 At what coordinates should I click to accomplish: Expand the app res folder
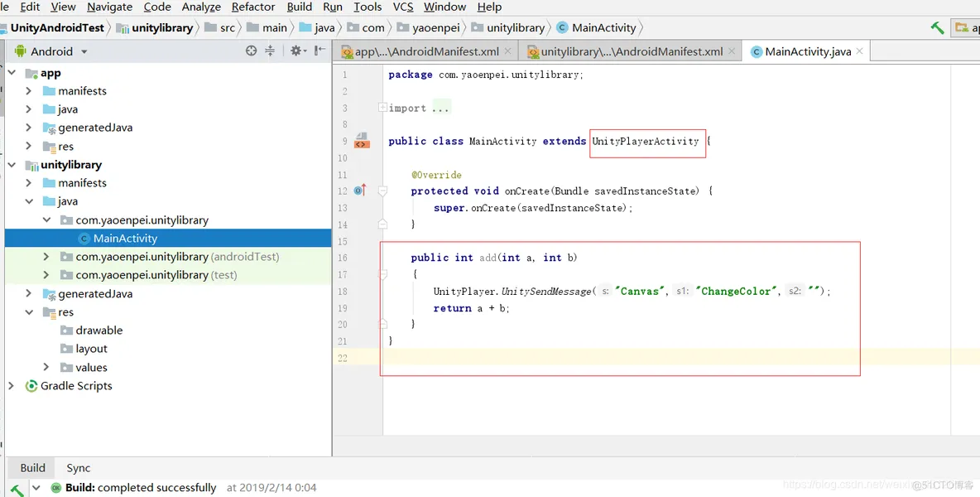[x=29, y=146]
